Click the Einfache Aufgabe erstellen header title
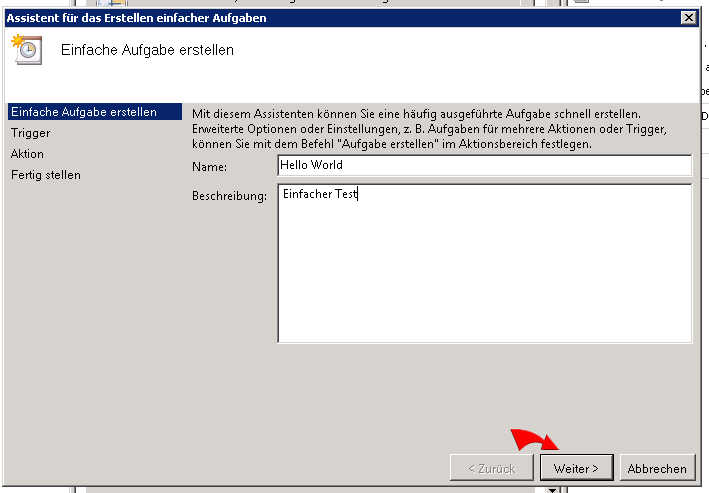The height and width of the screenshot is (493, 709). point(147,50)
